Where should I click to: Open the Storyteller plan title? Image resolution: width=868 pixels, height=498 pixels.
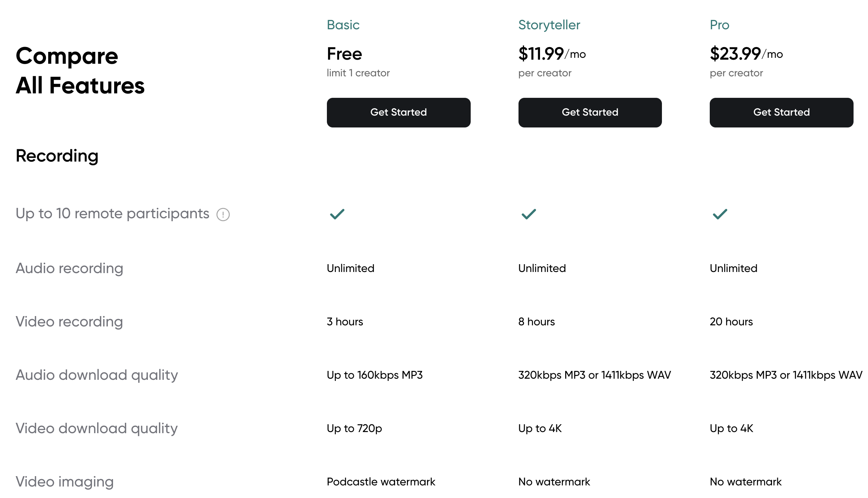(549, 25)
